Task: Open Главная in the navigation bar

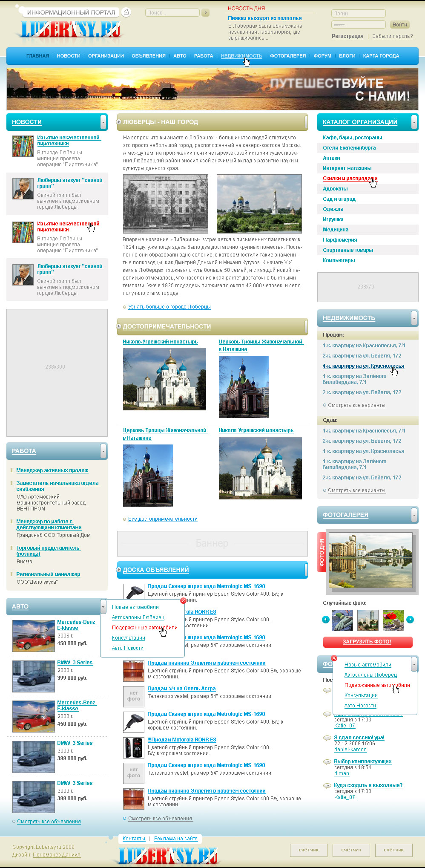Action: (37, 56)
